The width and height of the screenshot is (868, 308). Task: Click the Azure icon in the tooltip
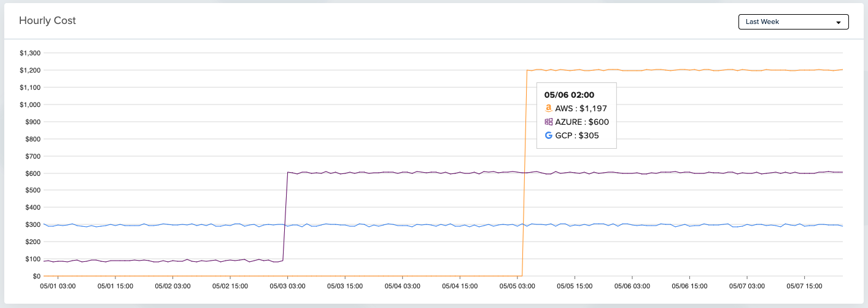(x=549, y=122)
